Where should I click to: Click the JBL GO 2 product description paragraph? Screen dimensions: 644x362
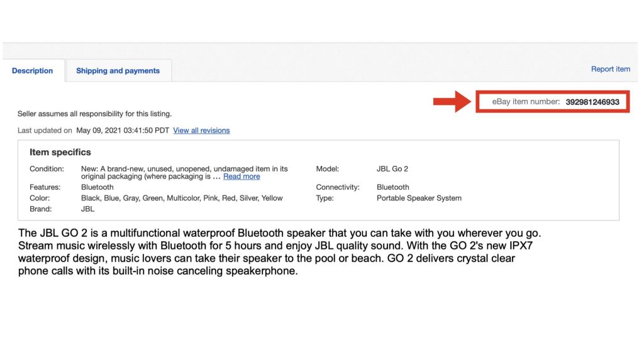coord(279,252)
